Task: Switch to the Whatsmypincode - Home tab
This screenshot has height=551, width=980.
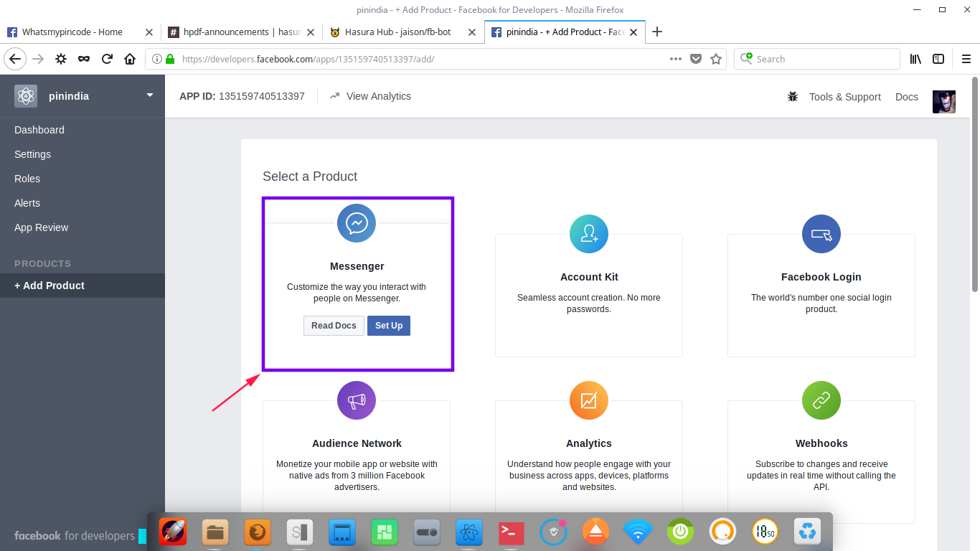Action: (80, 32)
